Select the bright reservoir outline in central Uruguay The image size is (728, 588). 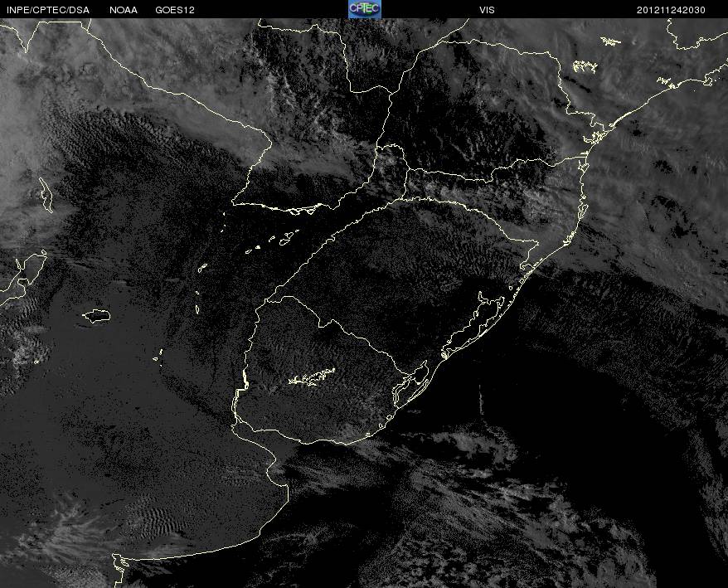312,377
